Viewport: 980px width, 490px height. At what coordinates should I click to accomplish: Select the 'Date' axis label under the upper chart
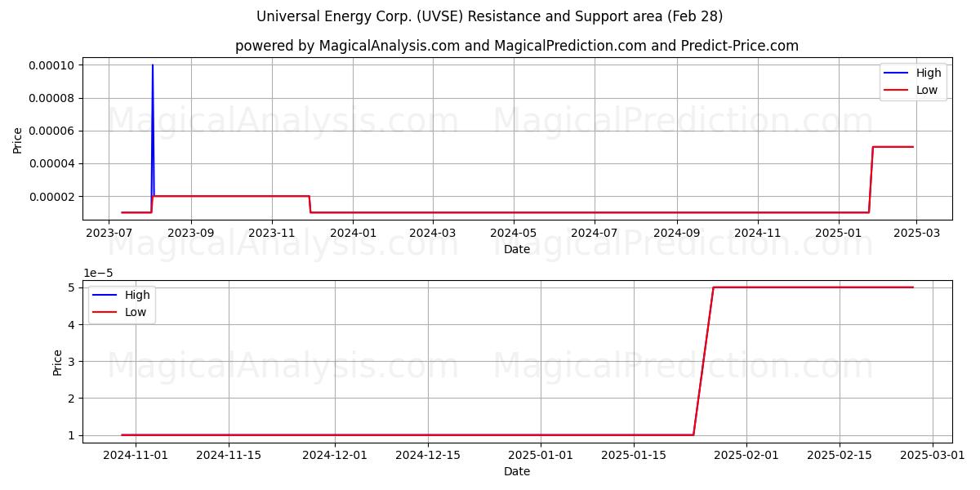click(517, 249)
